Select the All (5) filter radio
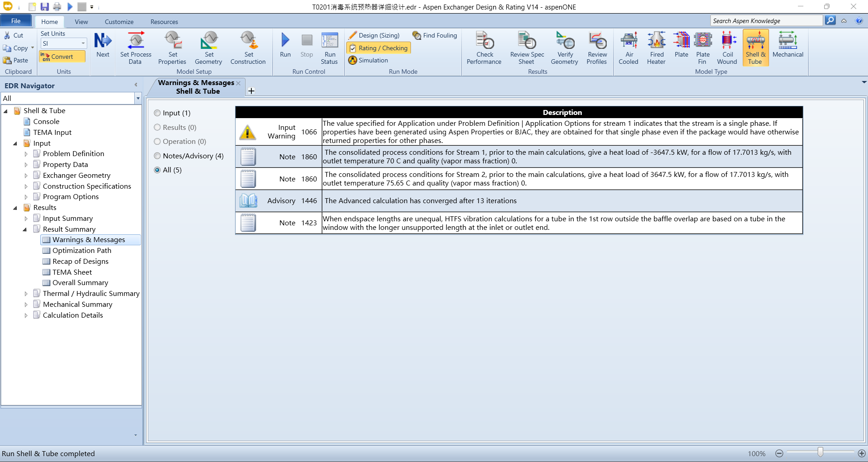Screen dimensions: 868x462 157,170
